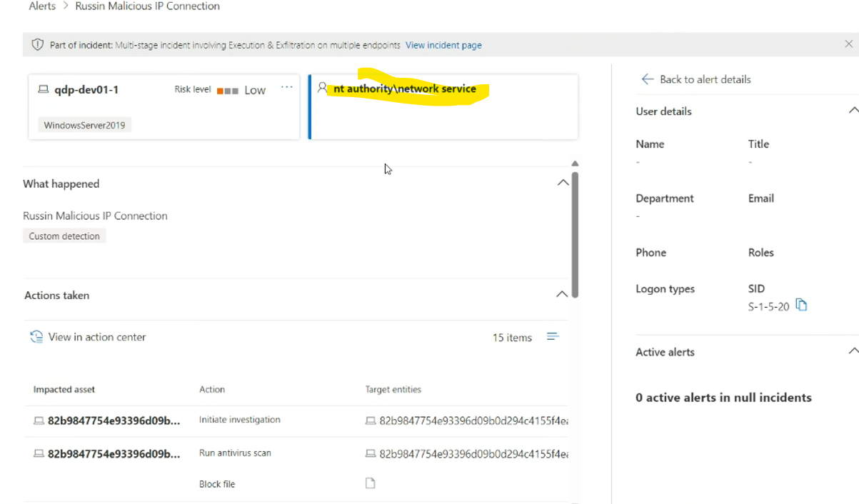This screenshot has height=504, width=859.
Task: Dismiss the incident banner with the X
Action: point(849,44)
